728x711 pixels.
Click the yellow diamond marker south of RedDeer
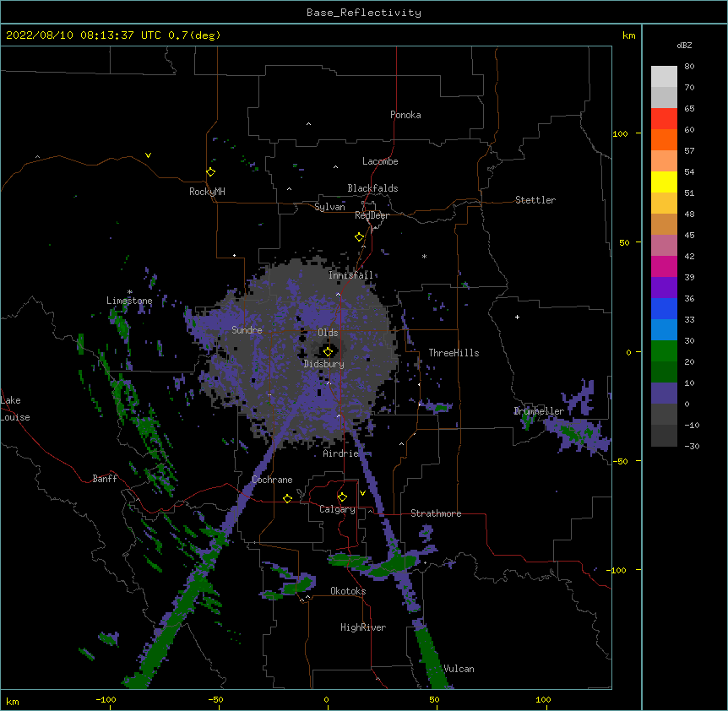click(360, 237)
